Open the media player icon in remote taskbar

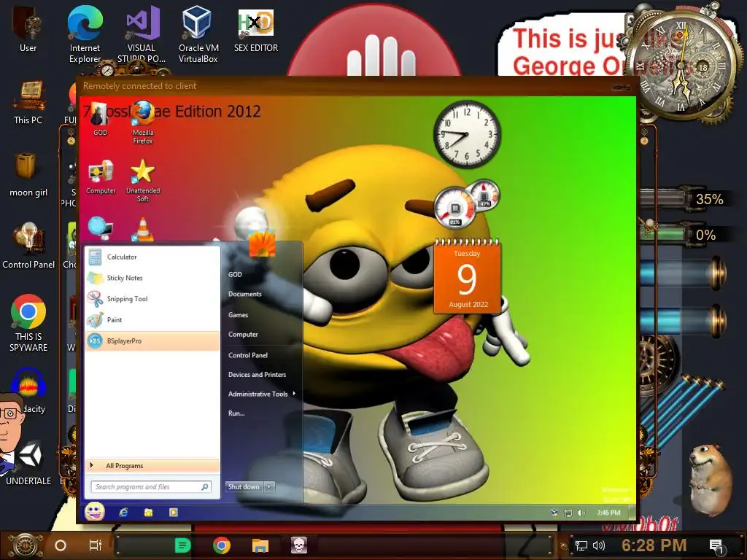pos(174,513)
